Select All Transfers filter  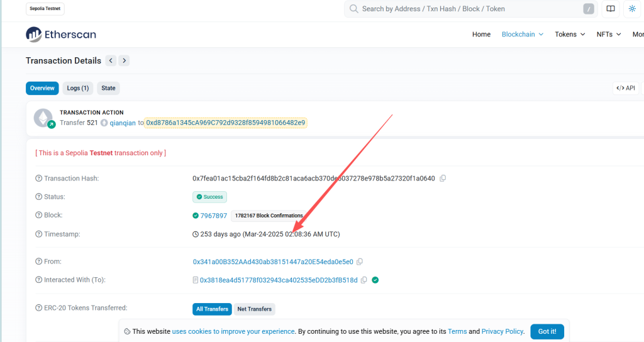coord(212,309)
